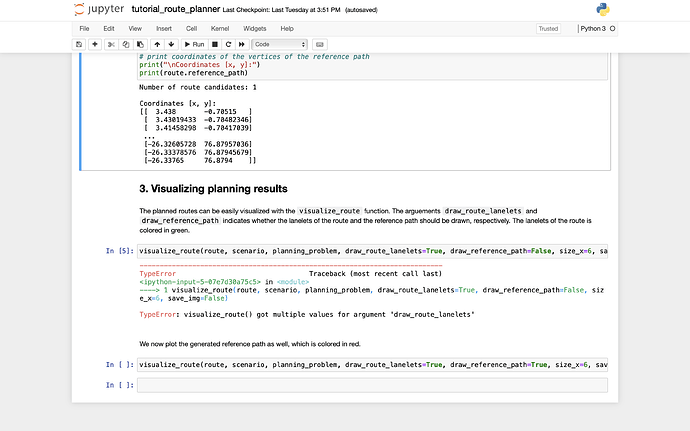The image size is (690, 431).
Task: Move selected cell up
Action: [x=157, y=45]
